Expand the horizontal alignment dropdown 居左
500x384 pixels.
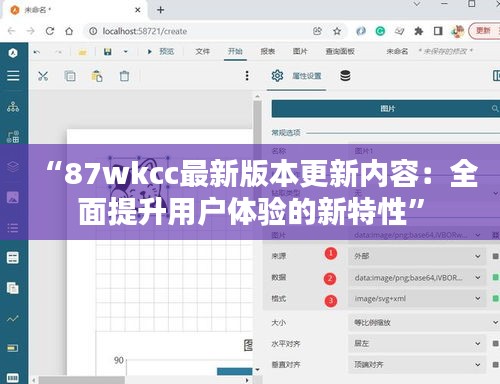point(417,343)
